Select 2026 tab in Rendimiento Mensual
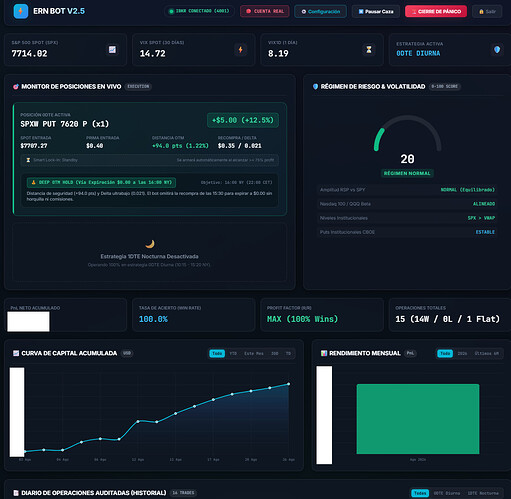The image size is (511, 499). [x=462, y=353]
